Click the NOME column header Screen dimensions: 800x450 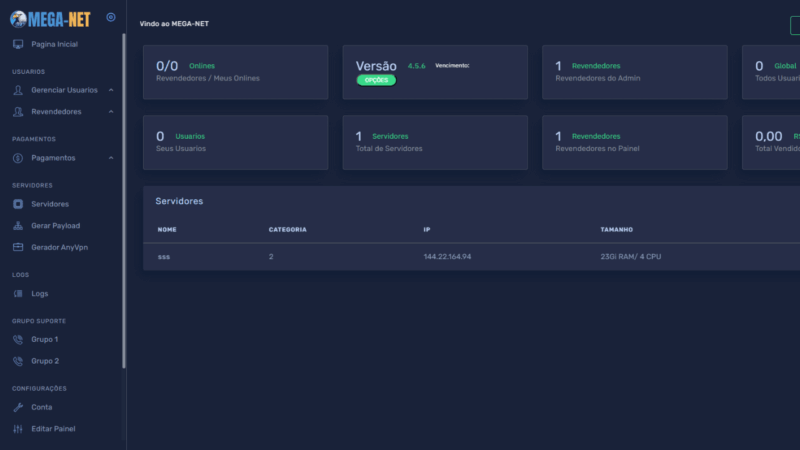pos(167,230)
